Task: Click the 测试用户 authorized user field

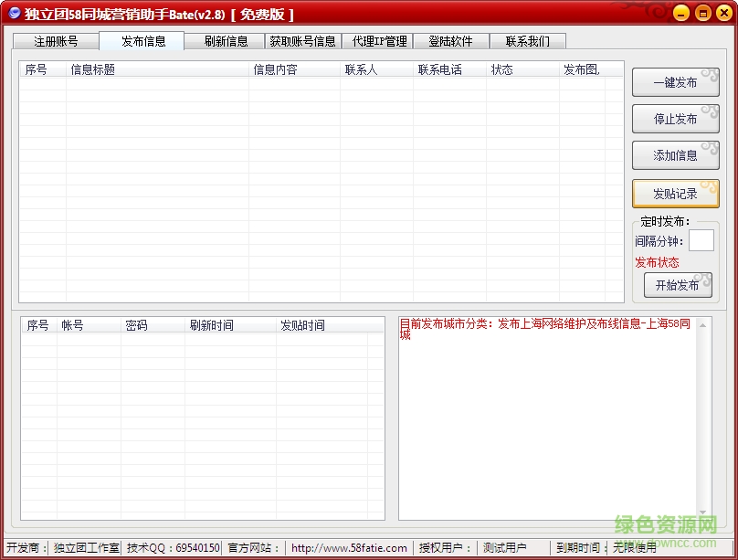Action: (x=508, y=548)
